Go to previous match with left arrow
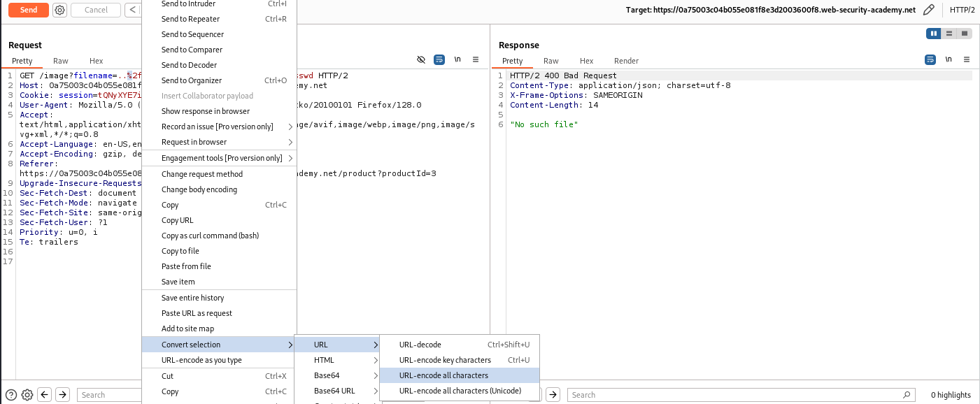The height and width of the screenshot is (404, 980). click(x=45, y=395)
